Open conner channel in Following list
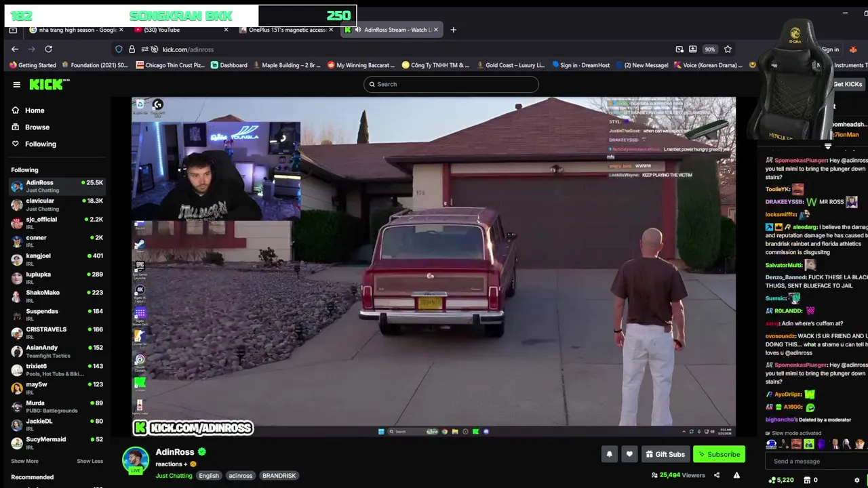The height and width of the screenshot is (488, 868). click(56, 241)
